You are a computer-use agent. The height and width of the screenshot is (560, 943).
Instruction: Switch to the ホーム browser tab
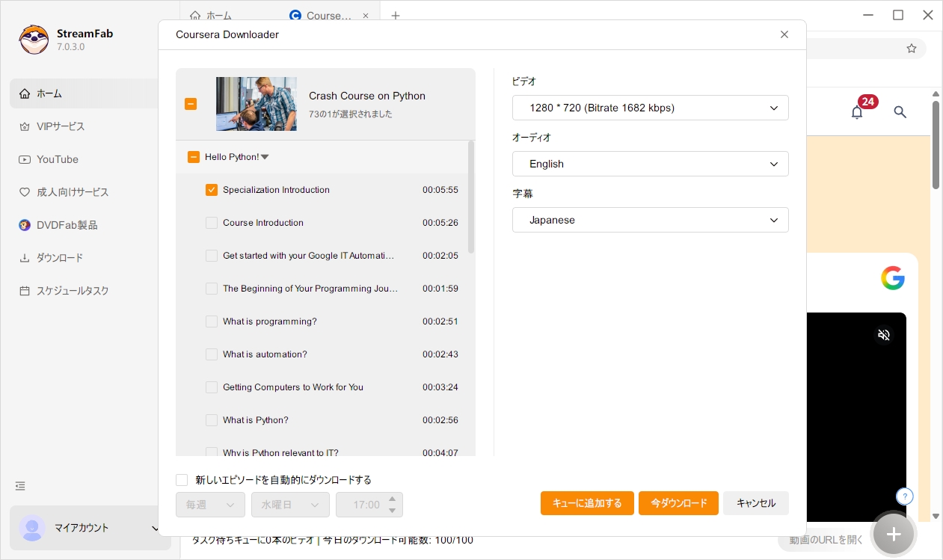point(211,15)
